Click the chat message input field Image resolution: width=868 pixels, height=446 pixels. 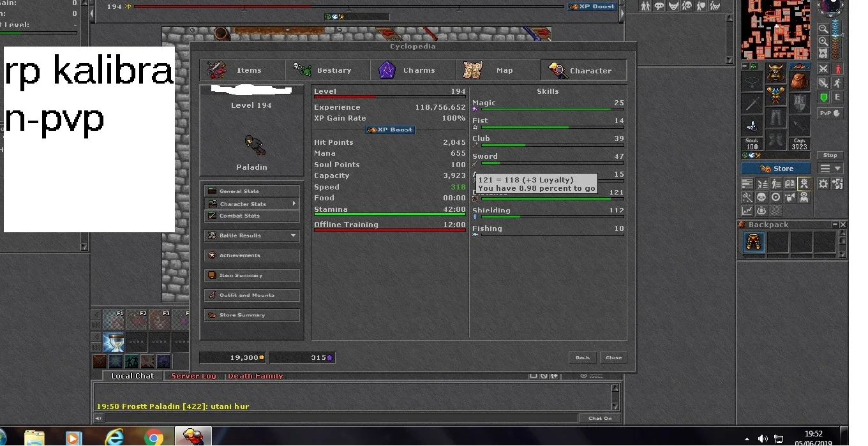(341, 418)
